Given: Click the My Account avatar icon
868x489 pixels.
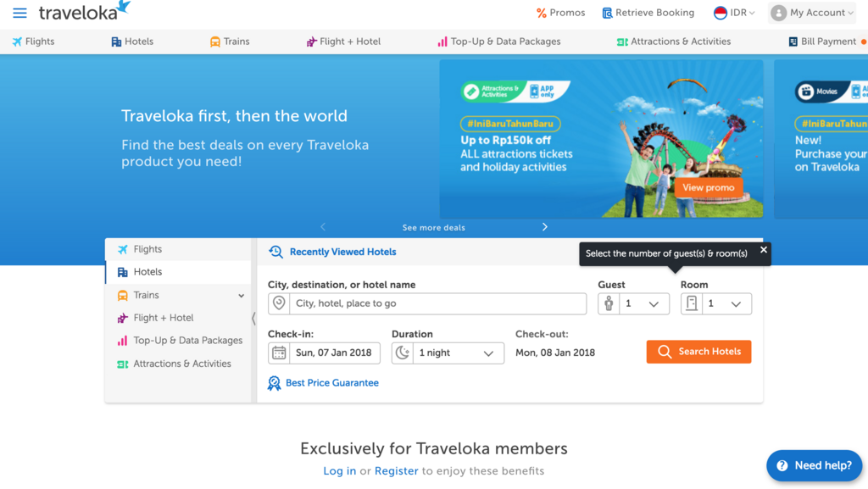Looking at the screenshot, I should [x=778, y=13].
